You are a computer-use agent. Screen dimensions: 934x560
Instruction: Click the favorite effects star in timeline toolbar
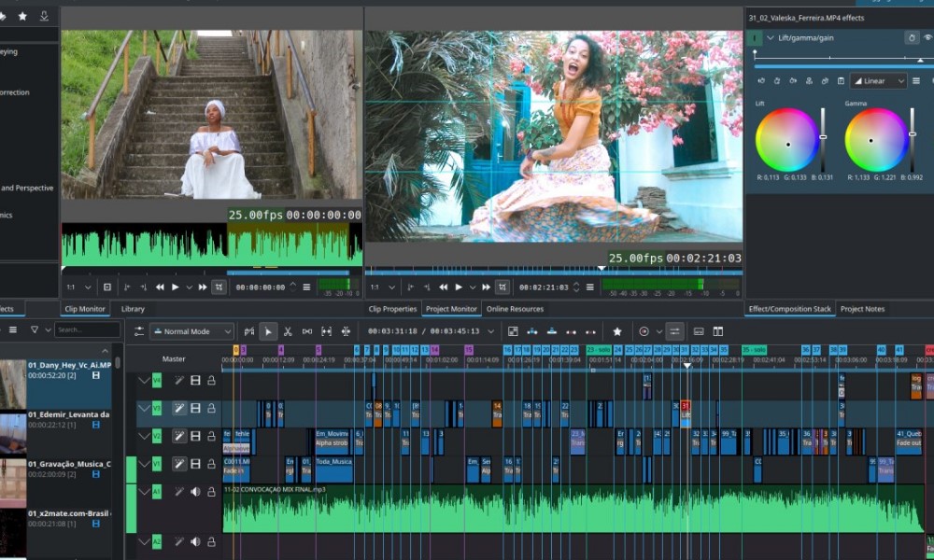point(617,331)
